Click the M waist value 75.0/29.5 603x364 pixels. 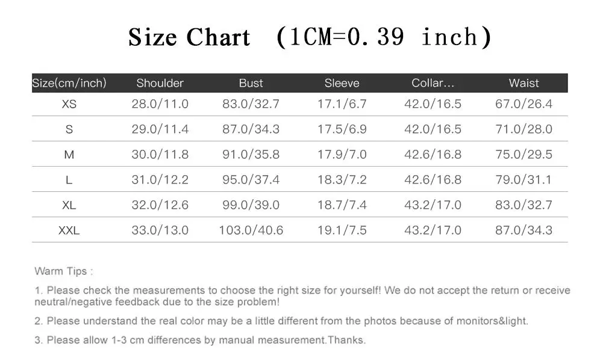(523, 155)
